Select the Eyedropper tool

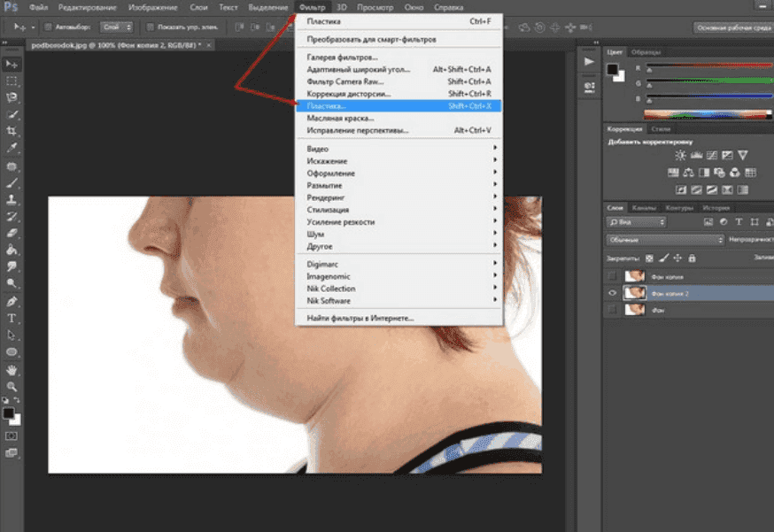(12, 148)
